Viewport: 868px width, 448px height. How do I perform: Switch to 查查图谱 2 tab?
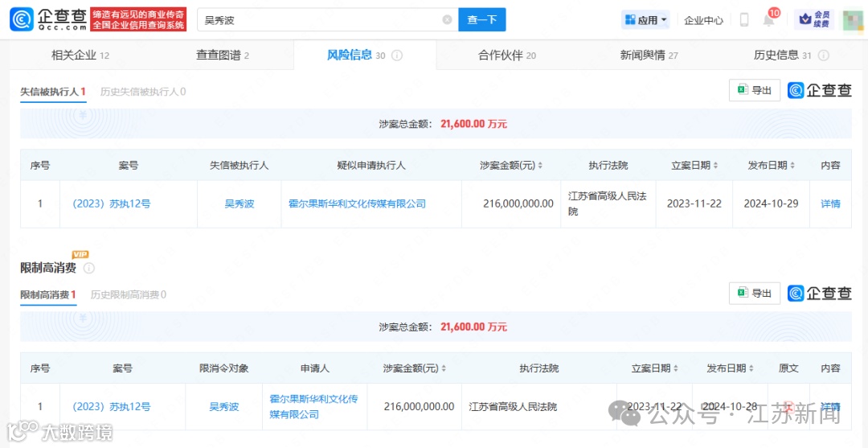[x=223, y=55]
